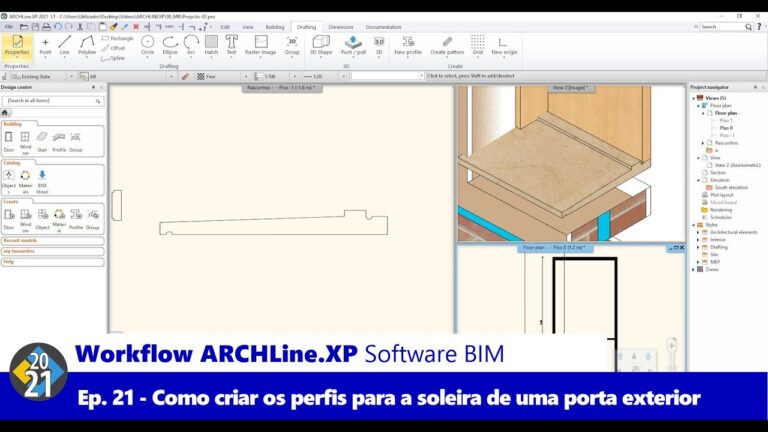Open Materials in the Catalog group
768x432 pixels.
coord(25,181)
